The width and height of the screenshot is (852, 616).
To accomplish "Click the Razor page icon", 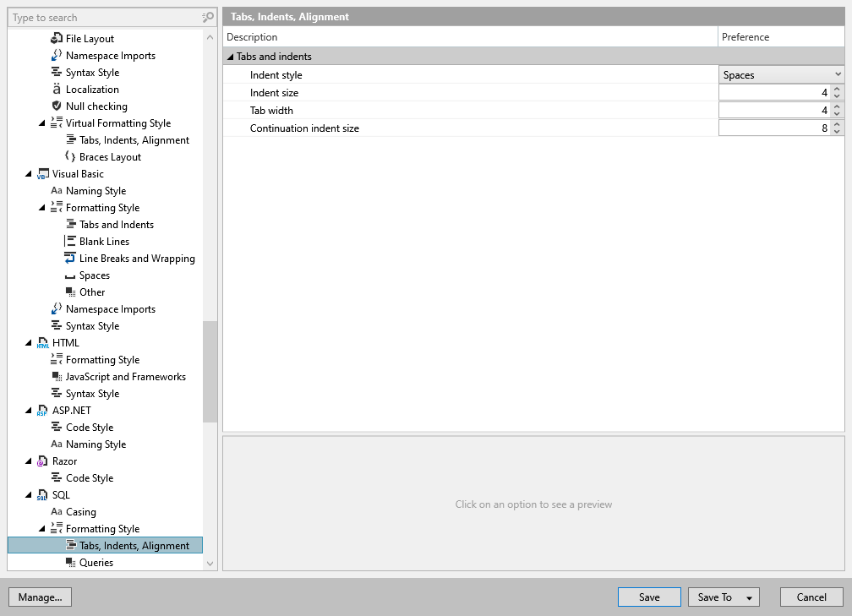I will (x=42, y=461).
